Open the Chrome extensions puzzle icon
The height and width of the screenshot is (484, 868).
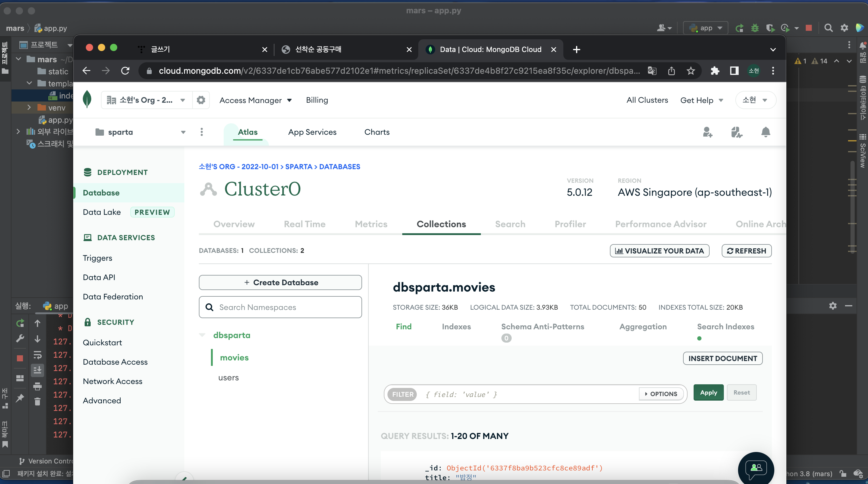(715, 71)
